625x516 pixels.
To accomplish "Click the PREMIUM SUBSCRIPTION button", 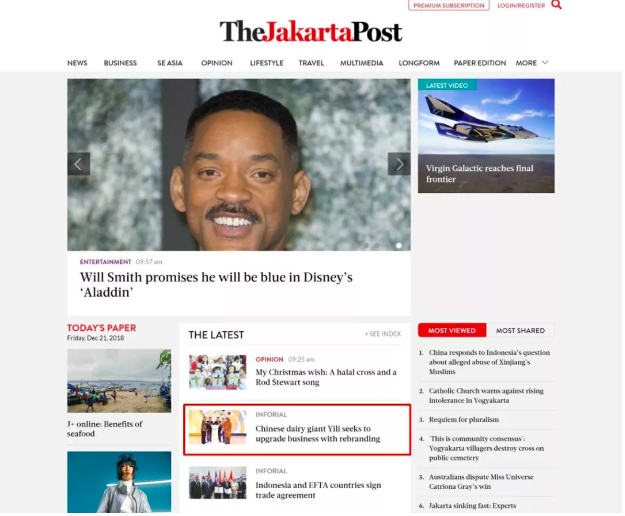I will 449,5.
